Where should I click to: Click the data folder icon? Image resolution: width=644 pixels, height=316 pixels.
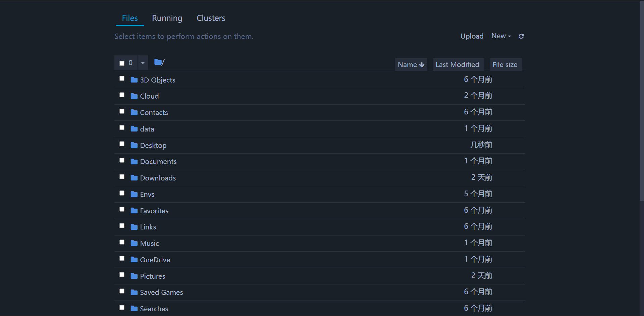[x=134, y=128]
